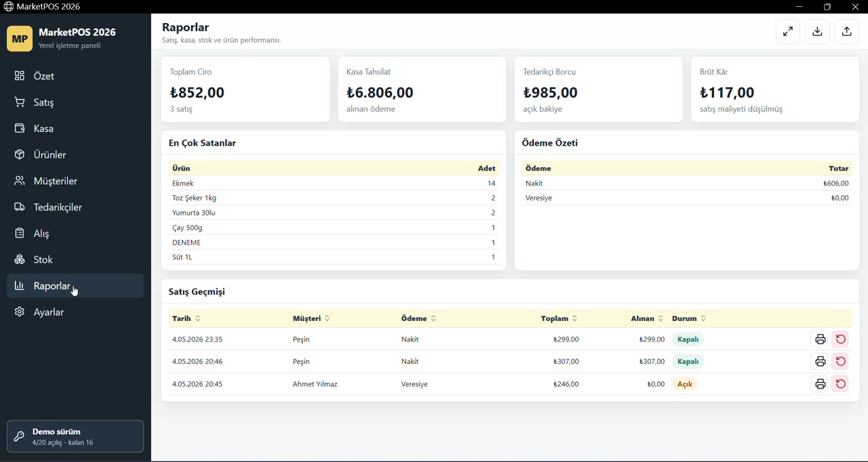The width and height of the screenshot is (868, 462).
Task: Click the Veresiye ₺0,00 payment summary row
Action: coord(687,198)
